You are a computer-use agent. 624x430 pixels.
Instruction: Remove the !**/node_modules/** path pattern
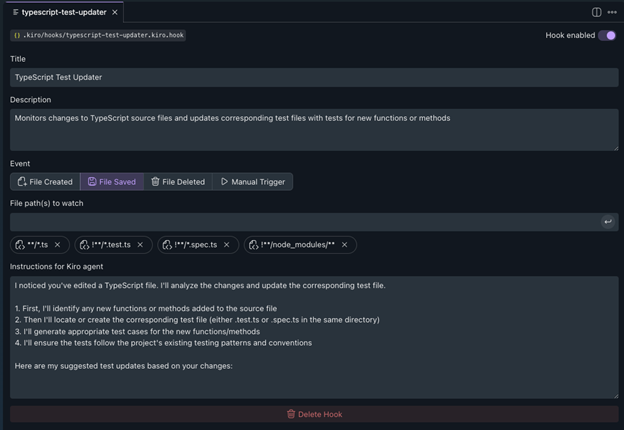coord(345,245)
